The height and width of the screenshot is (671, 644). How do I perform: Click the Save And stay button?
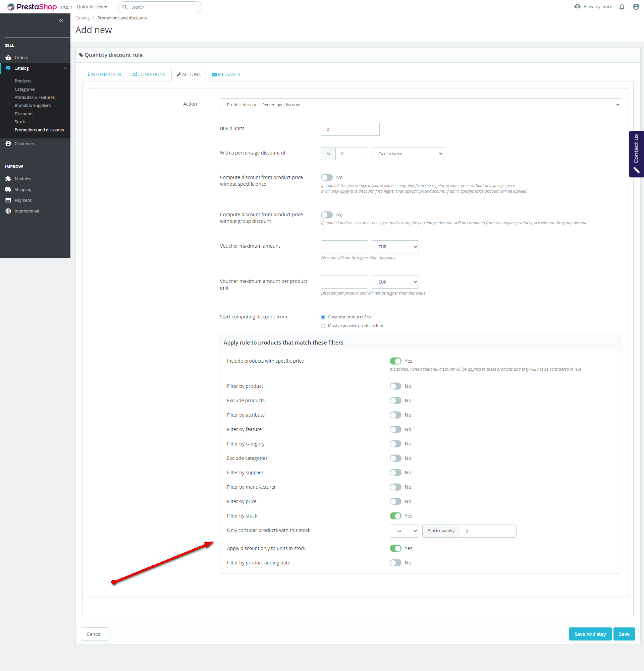pyautogui.click(x=590, y=634)
